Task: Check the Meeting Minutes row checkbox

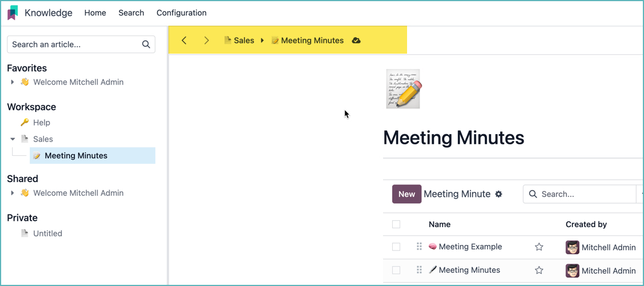Action: (x=396, y=271)
